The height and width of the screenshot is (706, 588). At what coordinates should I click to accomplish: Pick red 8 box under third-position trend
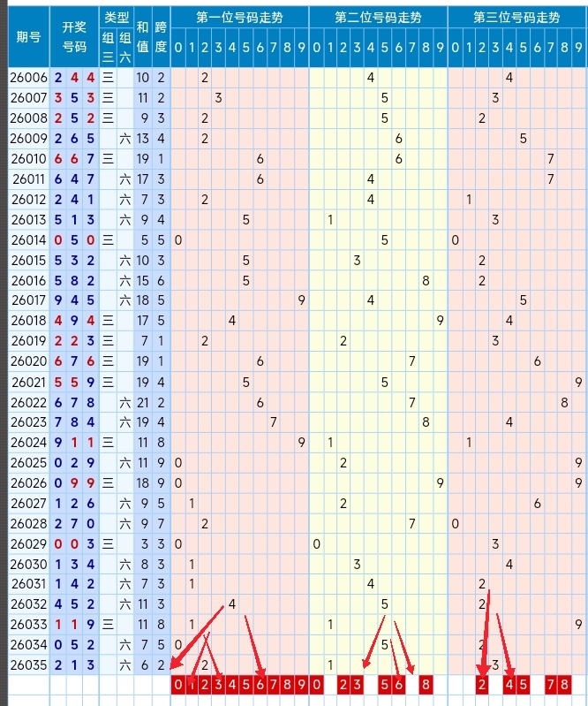click(565, 685)
